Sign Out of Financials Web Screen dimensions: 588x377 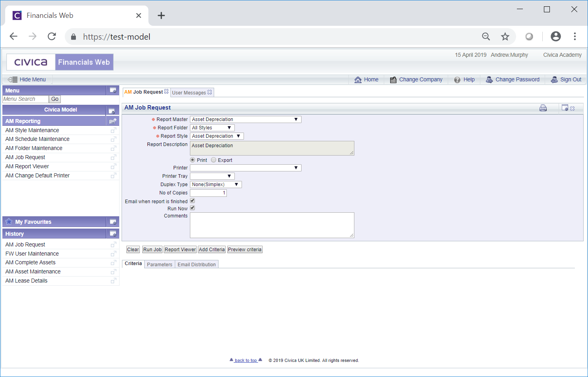pos(566,79)
